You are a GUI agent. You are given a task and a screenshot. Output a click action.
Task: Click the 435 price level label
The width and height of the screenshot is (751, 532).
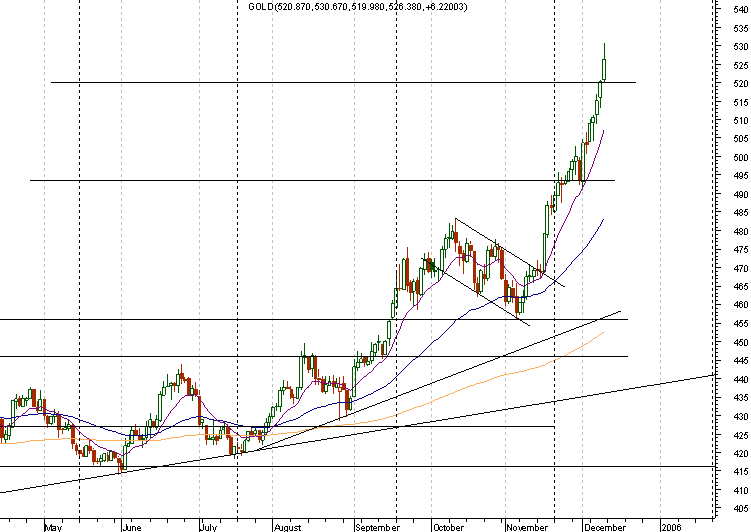click(740, 398)
